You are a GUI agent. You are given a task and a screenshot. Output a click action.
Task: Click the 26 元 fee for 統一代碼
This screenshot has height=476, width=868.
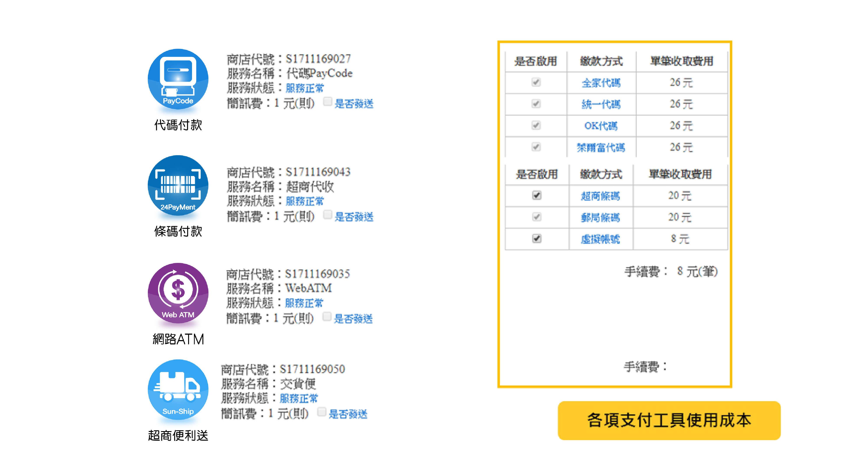[681, 104]
